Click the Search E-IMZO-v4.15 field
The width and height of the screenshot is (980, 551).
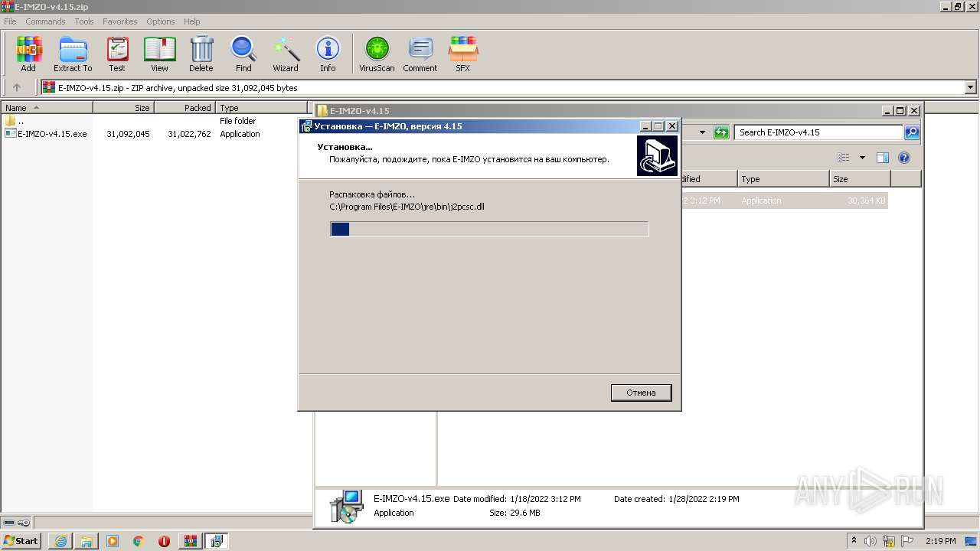[818, 132]
